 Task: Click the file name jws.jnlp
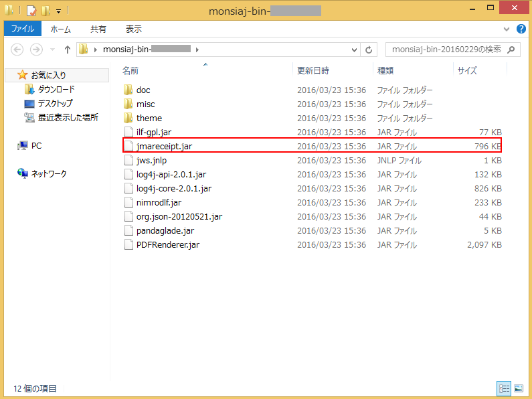tap(152, 160)
